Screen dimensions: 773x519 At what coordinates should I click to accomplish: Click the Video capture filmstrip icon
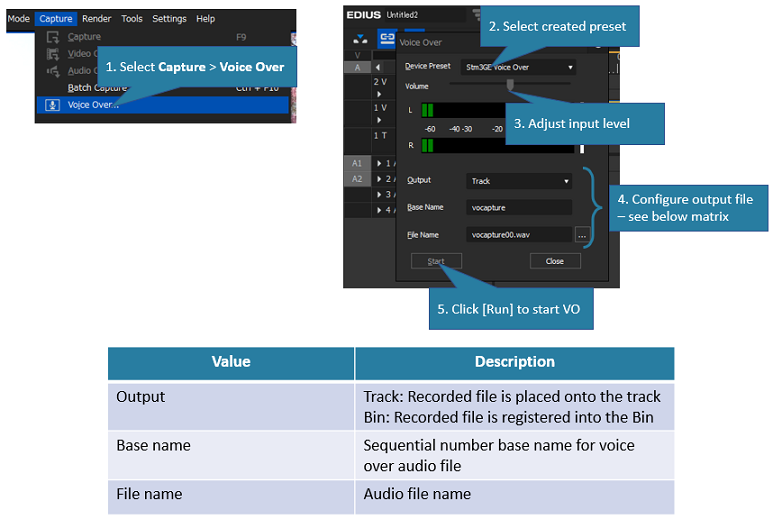pos(53,54)
